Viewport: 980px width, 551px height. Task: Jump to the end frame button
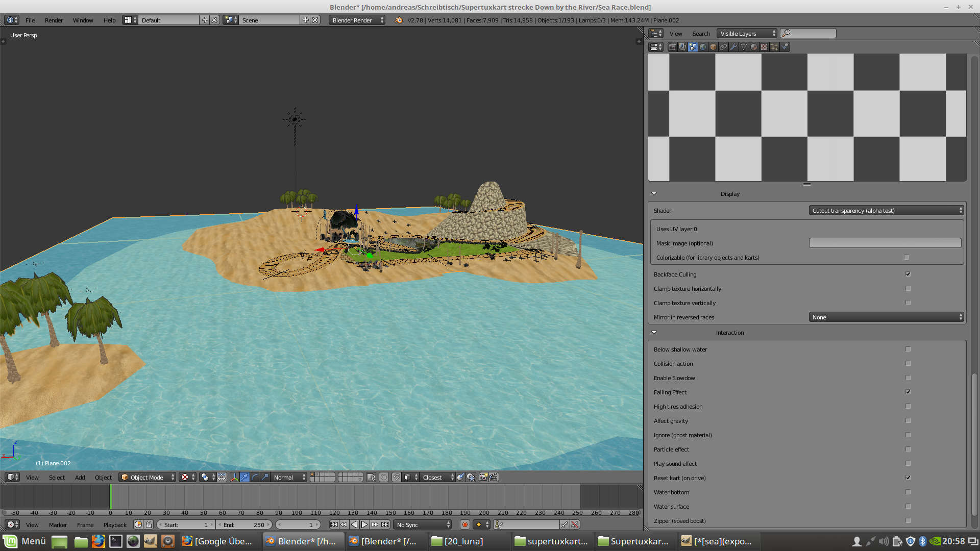point(385,524)
